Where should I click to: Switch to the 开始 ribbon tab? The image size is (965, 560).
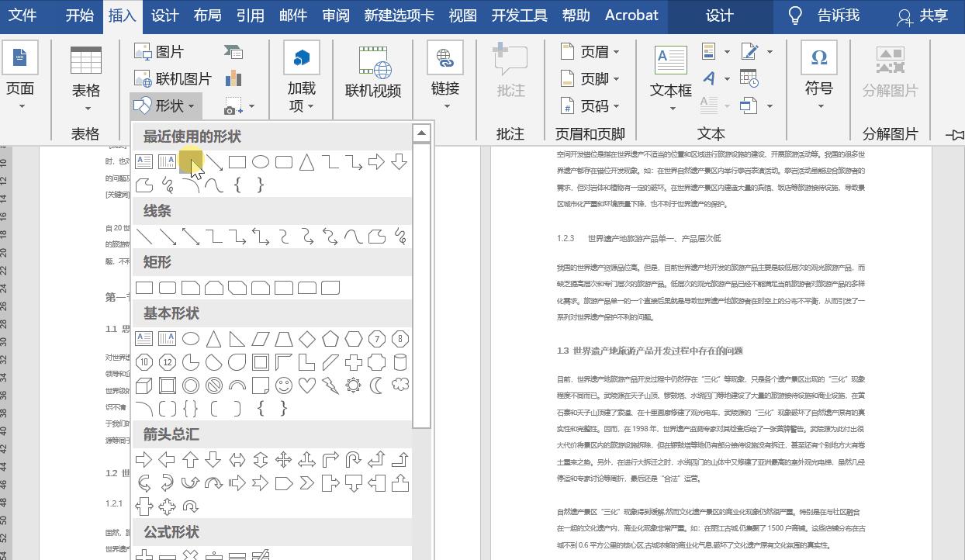pyautogui.click(x=78, y=16)
